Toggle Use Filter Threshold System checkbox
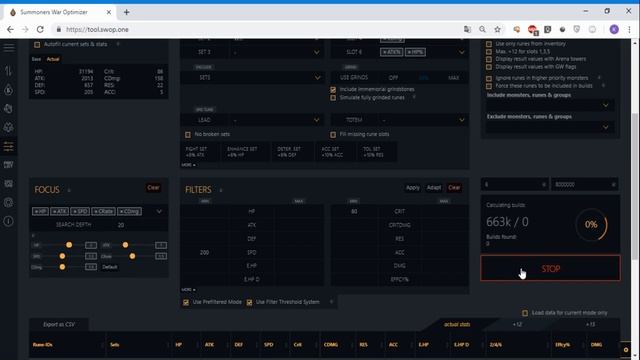The height and width of the screenshot is (360, 640). tap(249, 302)
